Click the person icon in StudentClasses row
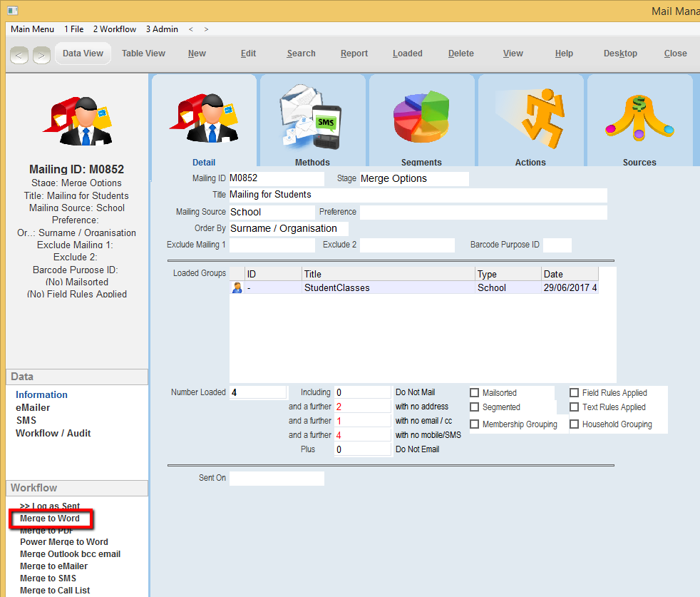 [x=237, y=288]
